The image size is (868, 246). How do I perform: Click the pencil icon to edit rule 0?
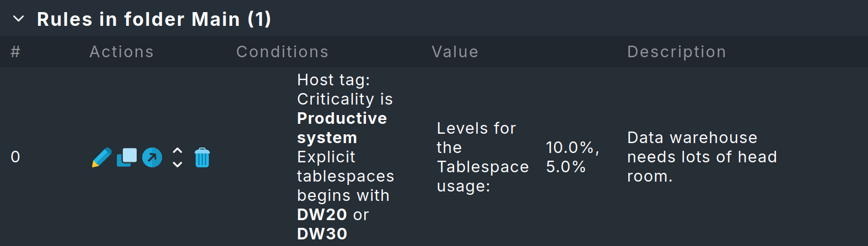click(x=101, y=157)
